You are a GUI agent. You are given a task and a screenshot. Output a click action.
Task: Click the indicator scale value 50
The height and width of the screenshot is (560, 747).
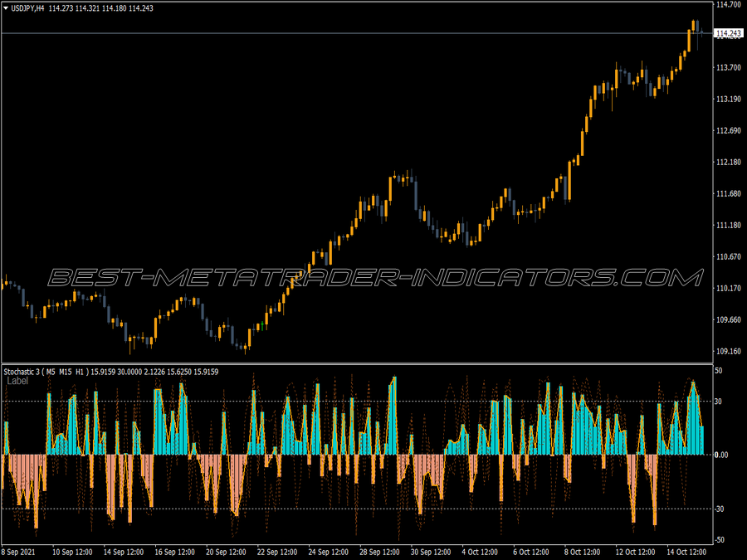(x=719, y=371)
